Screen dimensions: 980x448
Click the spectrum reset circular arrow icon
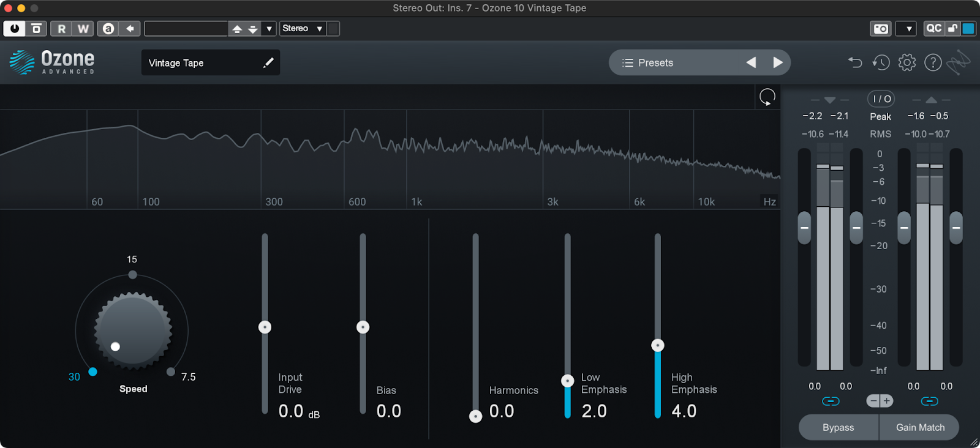tap(767, 97)
